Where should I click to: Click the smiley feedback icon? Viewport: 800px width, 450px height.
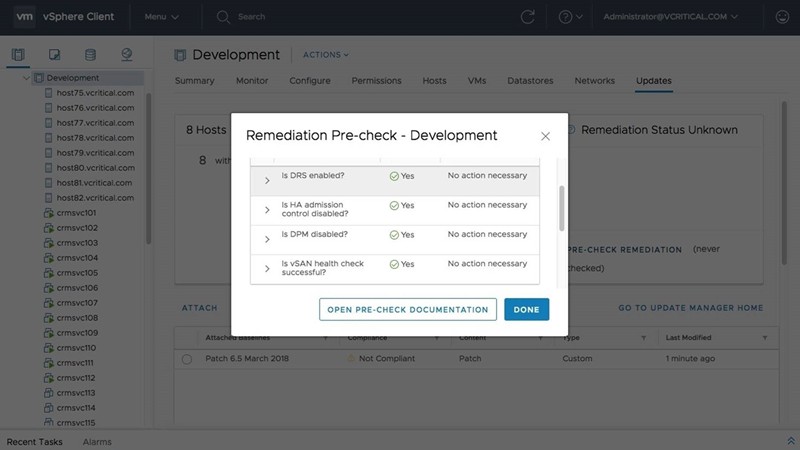(782, 17)
